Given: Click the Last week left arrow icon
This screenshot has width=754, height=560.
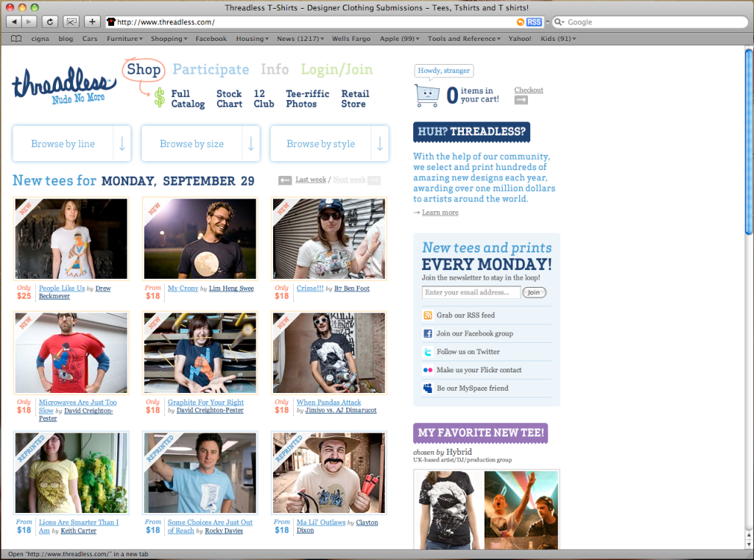Looking at the screenshot, I should tap(285, 180).
